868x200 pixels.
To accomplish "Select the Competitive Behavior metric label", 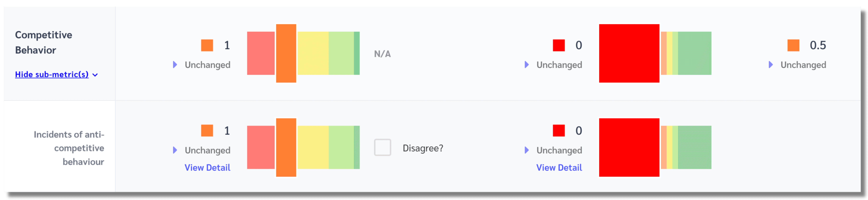I will point(43,42).
